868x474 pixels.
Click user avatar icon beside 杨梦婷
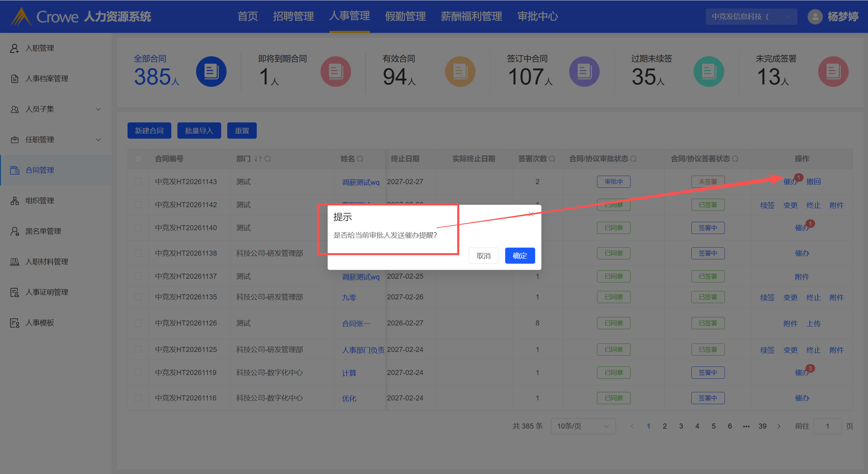(x=815, y=16)
